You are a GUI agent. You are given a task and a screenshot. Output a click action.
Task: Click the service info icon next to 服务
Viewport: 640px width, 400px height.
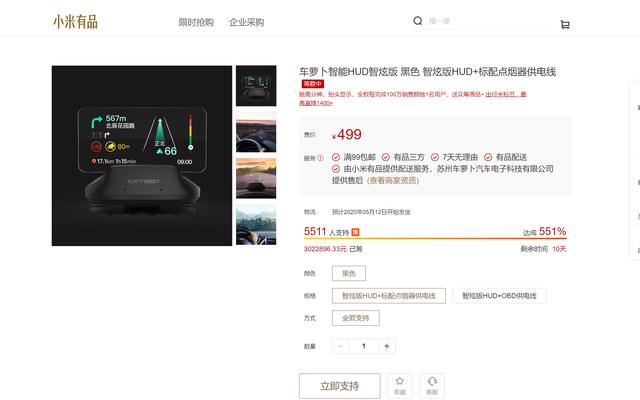321,157
